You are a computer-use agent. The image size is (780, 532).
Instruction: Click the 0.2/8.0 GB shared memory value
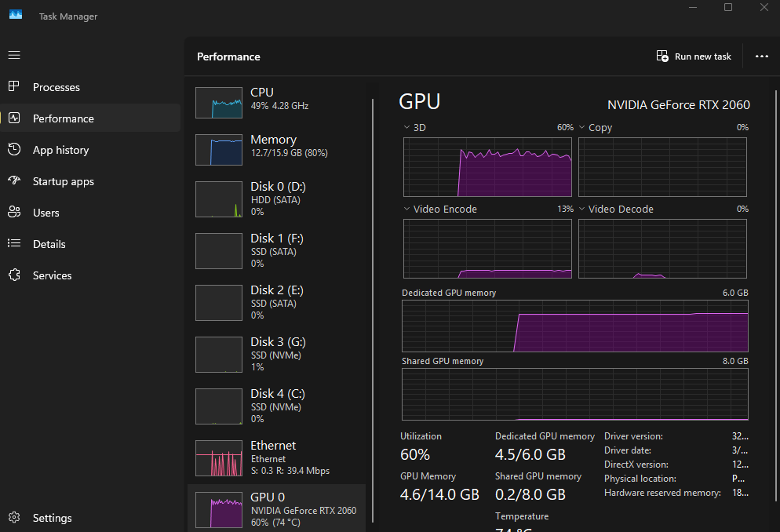point(530,494)
